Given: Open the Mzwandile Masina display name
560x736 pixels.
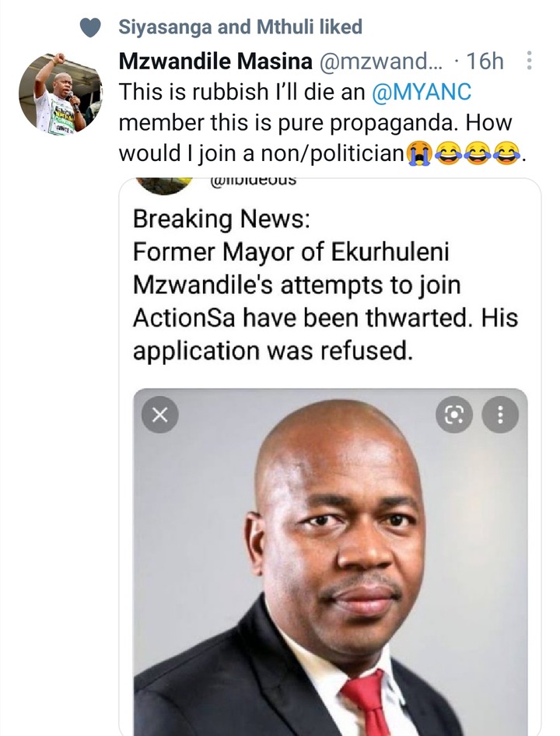Looking at the screenshot, I should tap(215, 61).
